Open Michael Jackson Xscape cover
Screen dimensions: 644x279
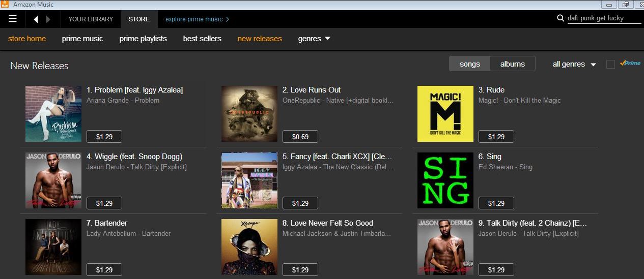click(249, 247)
